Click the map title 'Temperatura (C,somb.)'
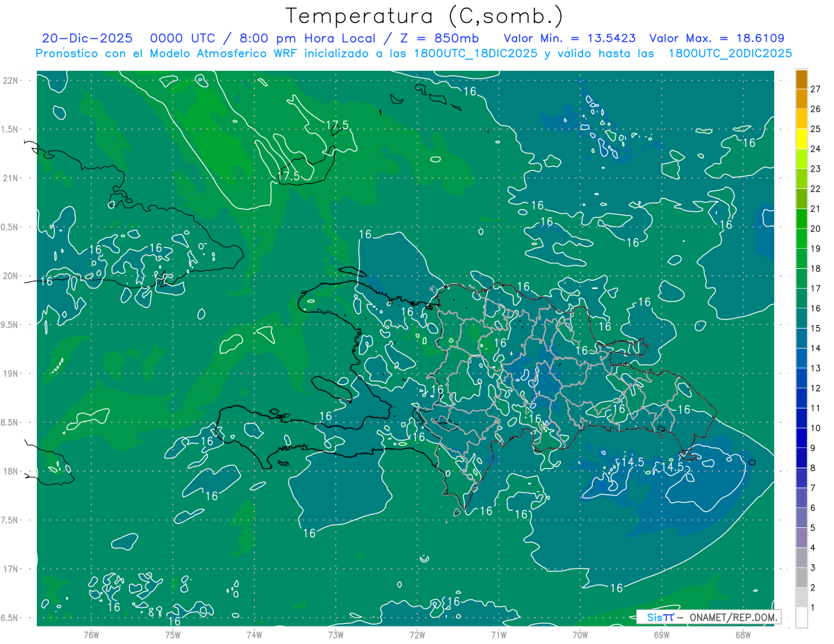Viewport: 834px width, 644px height. [x=425, y=17]
